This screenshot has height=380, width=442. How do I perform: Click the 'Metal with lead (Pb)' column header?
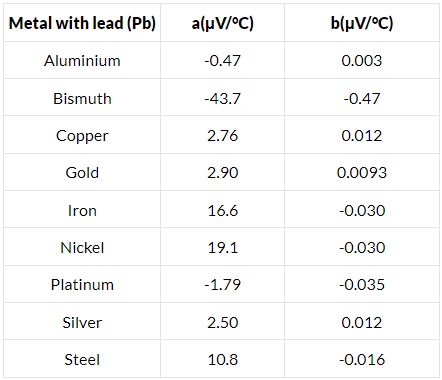click(x=82, y=23)
